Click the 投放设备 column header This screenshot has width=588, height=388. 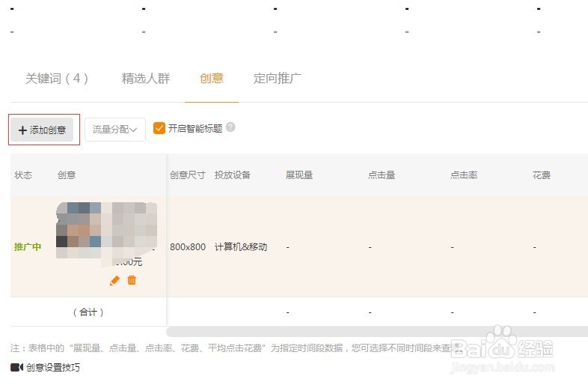(233, 175)
